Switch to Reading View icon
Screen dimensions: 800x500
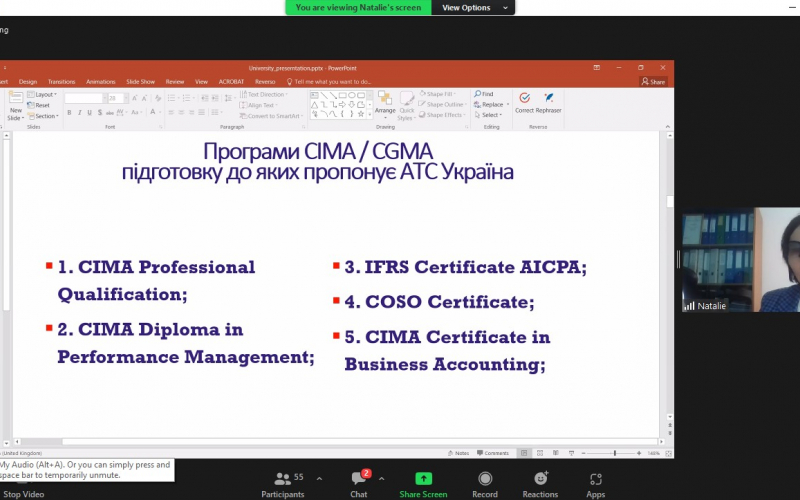click(x=556, y=453)
